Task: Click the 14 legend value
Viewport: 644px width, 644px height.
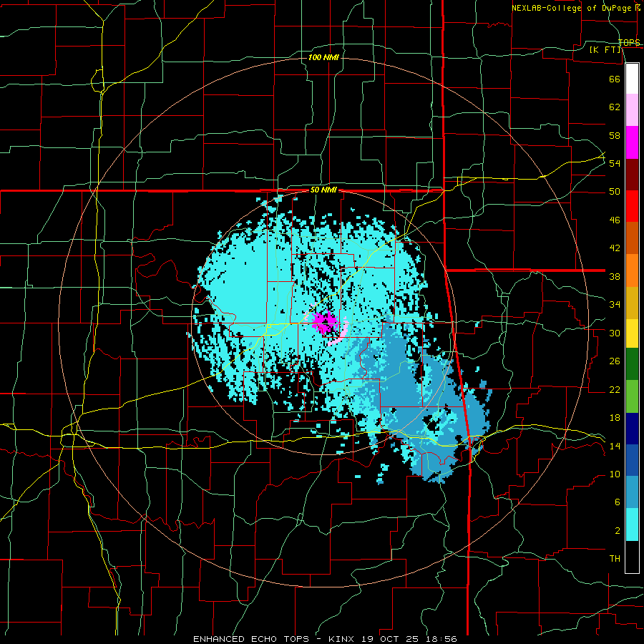Action: 615,446
